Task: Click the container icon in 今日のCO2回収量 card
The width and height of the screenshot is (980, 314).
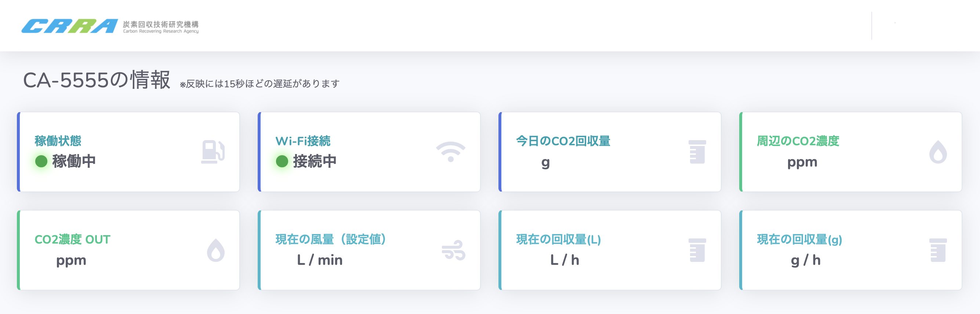Action: 697,151
